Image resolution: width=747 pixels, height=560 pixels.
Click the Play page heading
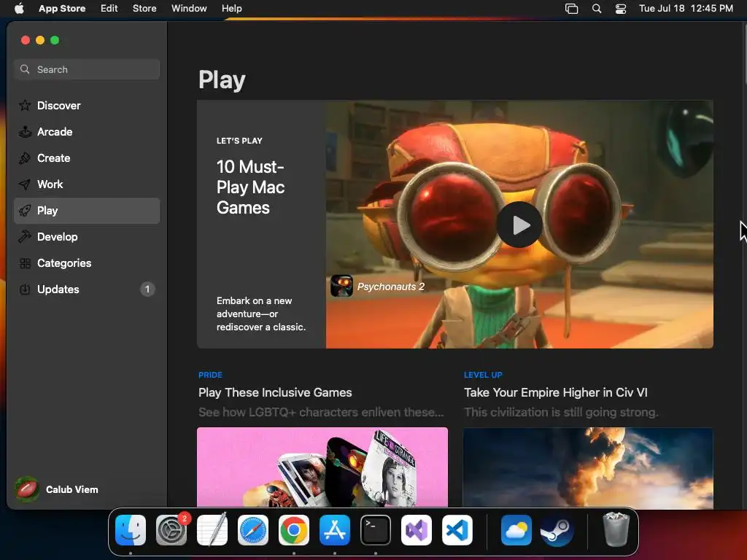point(222,80)
